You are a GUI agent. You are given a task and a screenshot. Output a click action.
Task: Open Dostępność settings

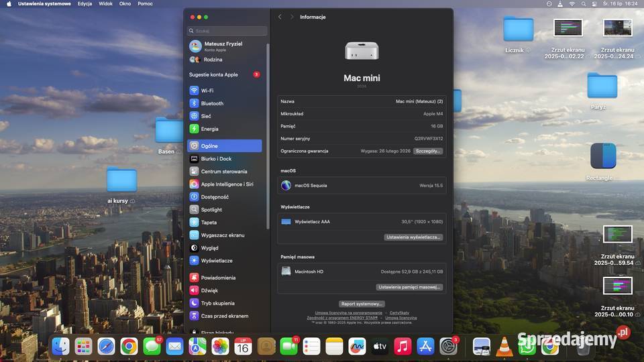(x=224, y=197)
